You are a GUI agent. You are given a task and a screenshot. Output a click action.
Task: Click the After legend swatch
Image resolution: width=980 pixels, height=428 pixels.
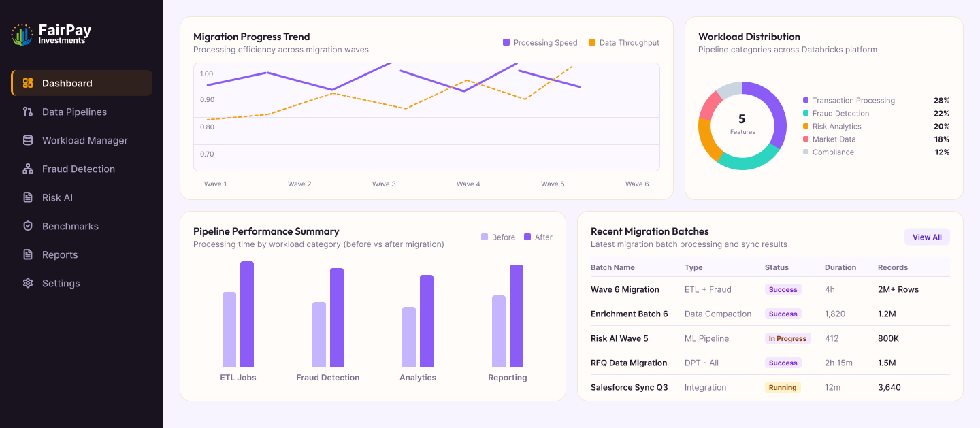[527, 237]
